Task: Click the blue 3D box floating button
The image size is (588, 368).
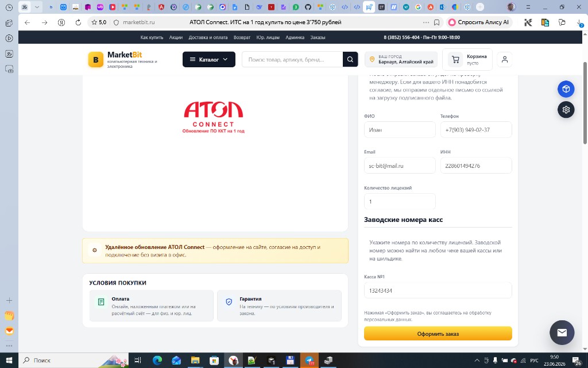Action: (x=566, y=89)
